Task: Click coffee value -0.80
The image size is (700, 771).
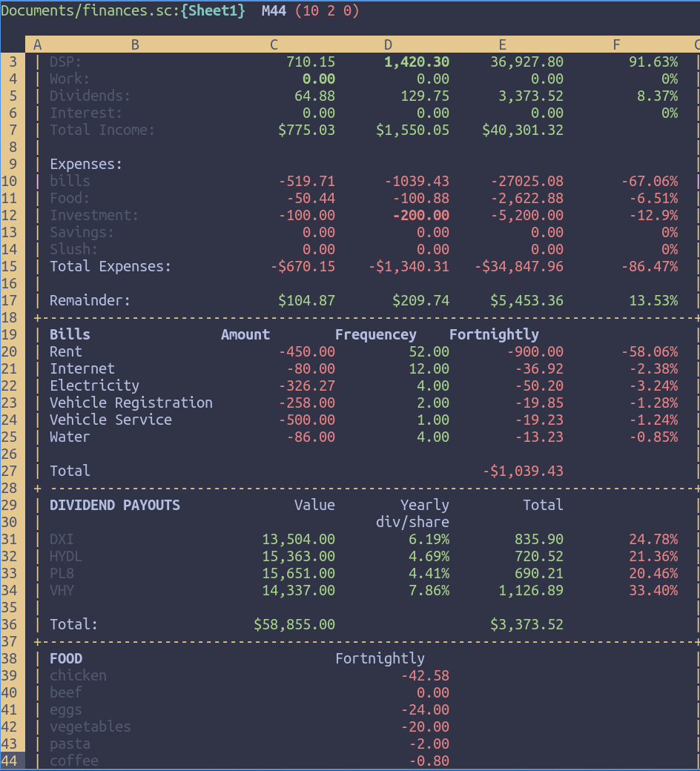Action: point(429,761)
